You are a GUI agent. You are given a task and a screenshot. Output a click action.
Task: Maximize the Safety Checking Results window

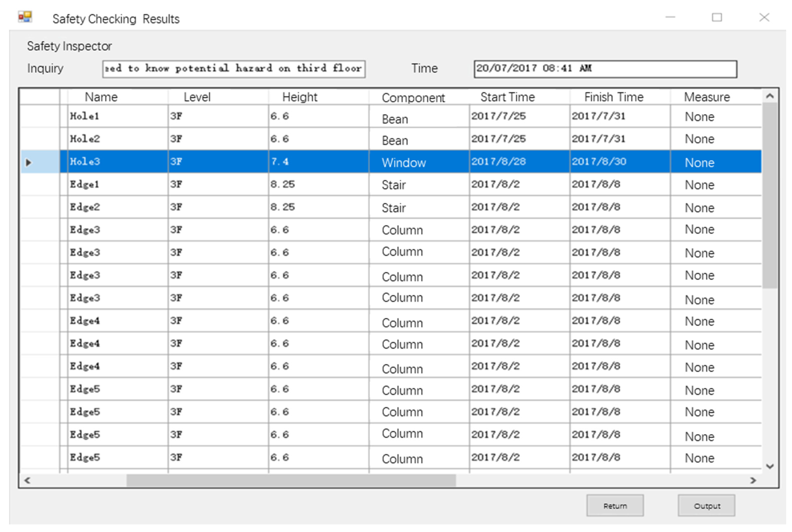coord(717,17)
